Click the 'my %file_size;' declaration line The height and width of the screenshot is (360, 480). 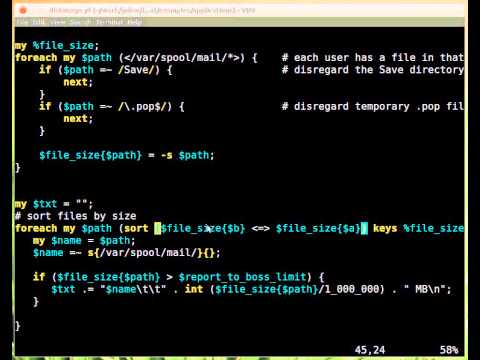coord(57,45)
